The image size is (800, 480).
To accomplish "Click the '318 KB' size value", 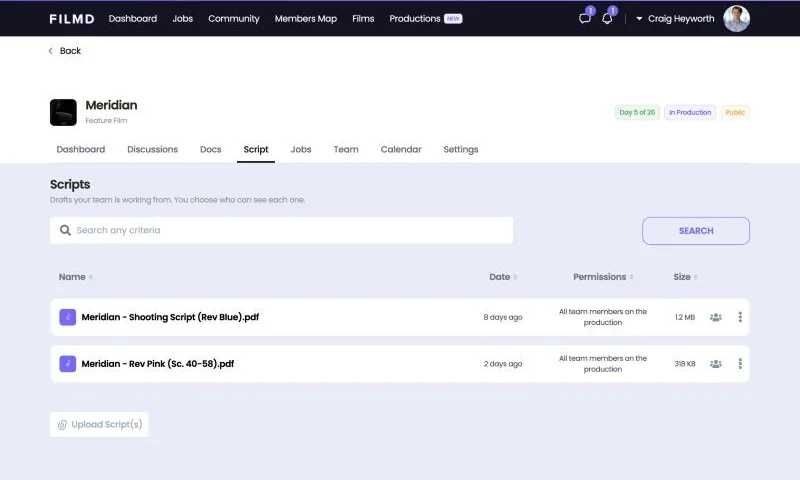I will [x=685, y=364].
